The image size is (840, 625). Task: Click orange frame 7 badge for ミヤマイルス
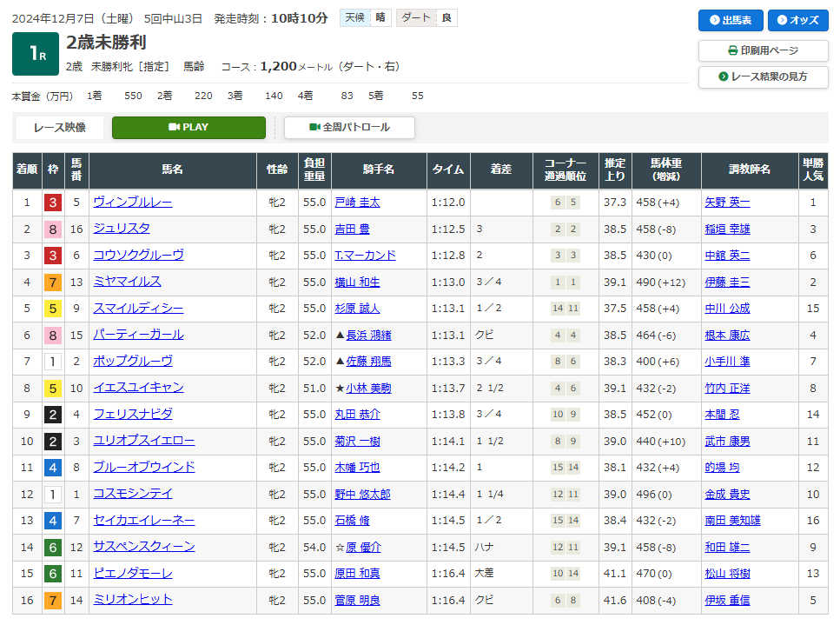click(x=53, y=282)
